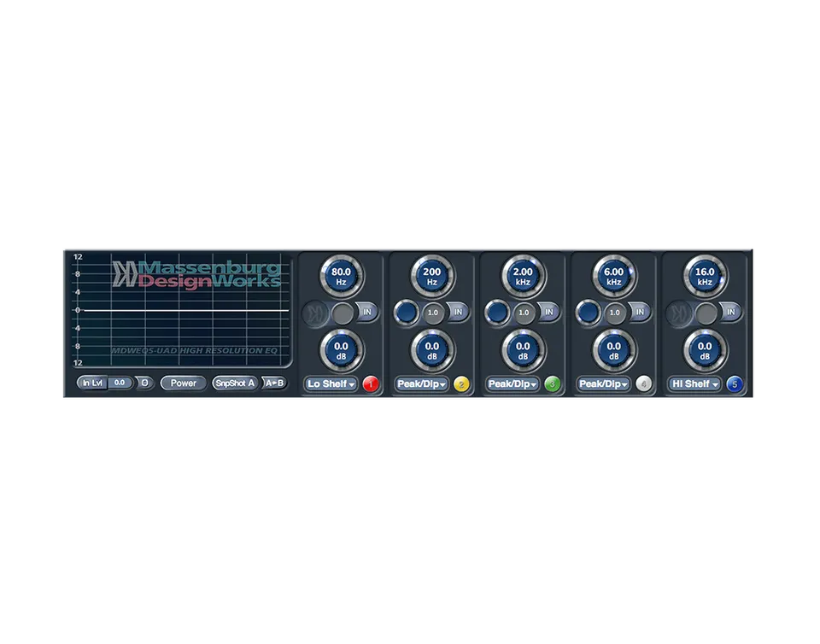
Task: Click the 2.00 kHz frequency knob
Action: (x=523, y=276)
